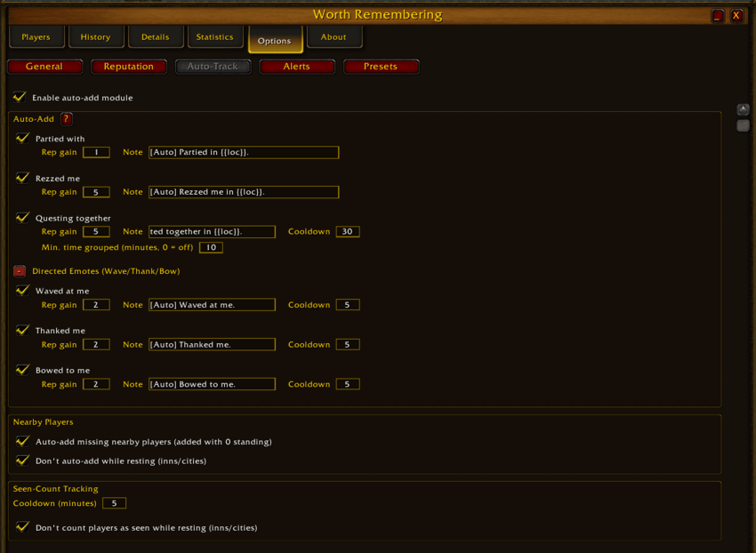The width and height of the screenshot is (756, 553).
Task: Collapse the Directed Emotes section
Action: point(20,271)
